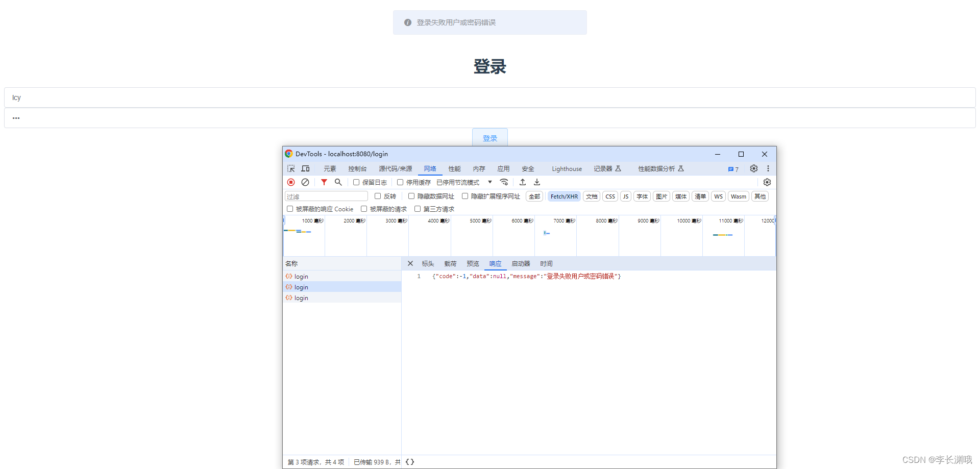Switch to the 源代码/来源 panel tab
This screenshot has height=469, width=980.
[395, 169]
